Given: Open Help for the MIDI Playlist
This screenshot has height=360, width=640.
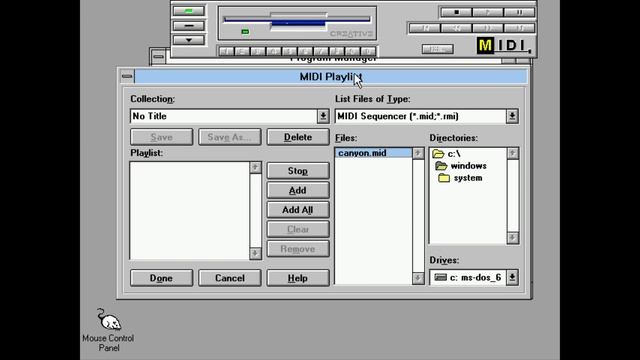Looking at the screenshot, I should click(x=298, y=278).
